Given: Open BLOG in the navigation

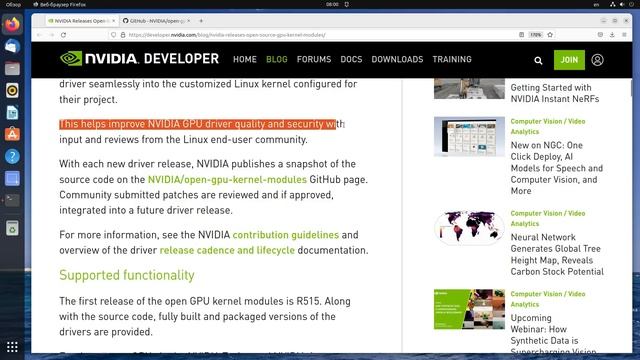Looking at the screenshot, I should 277,60.
